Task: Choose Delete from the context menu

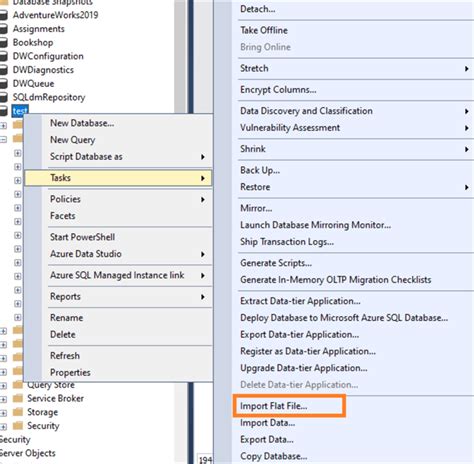Action: 119,334
